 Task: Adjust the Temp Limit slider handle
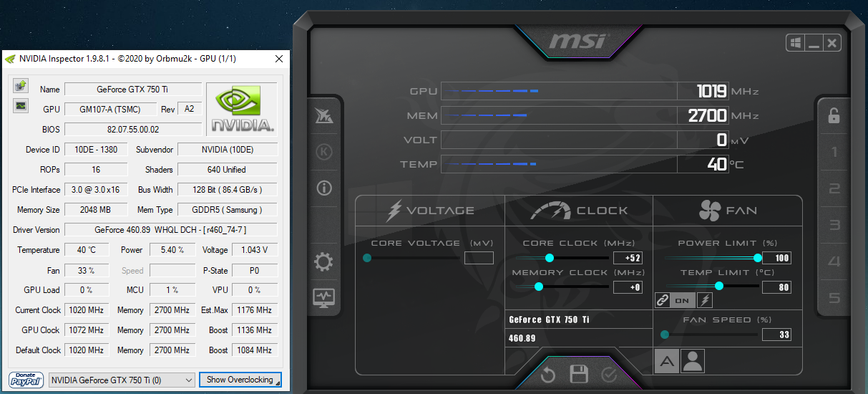pos(719,287)
